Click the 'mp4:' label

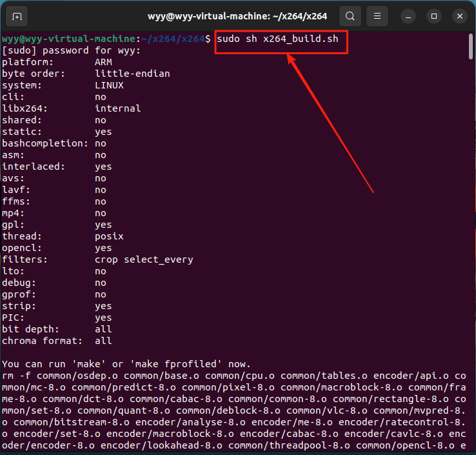coord(13,213)
